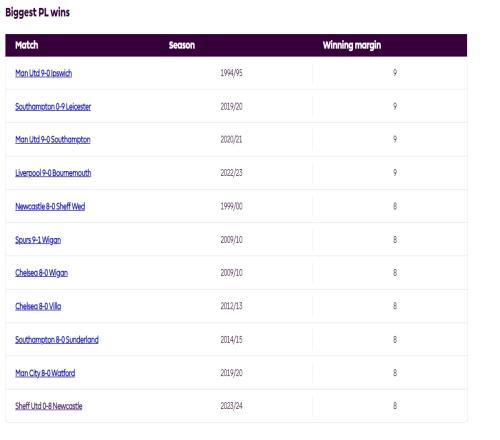Viewport: 500px width, 440px height.
Task: Open Southampton 8-0 Sunderland match link
Action: pyautogui.click(x=57, y=339)
